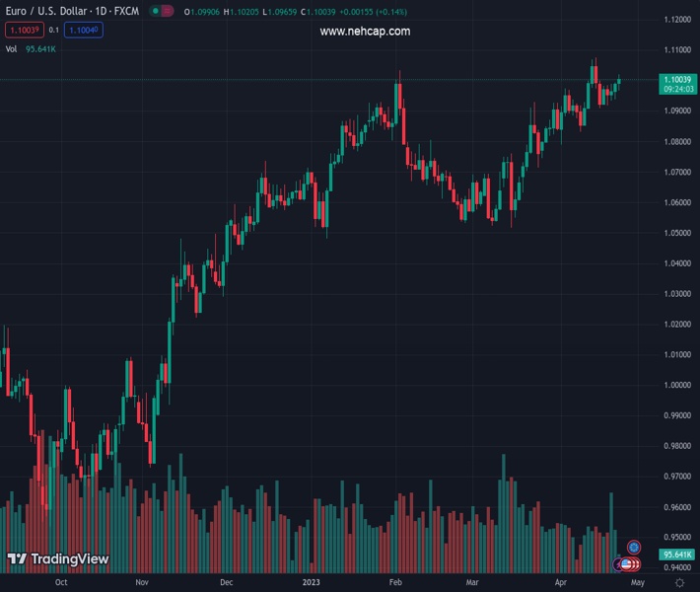The image size is (700, 592).
Task: Click the Nov label on time axis
Action: 141,583
